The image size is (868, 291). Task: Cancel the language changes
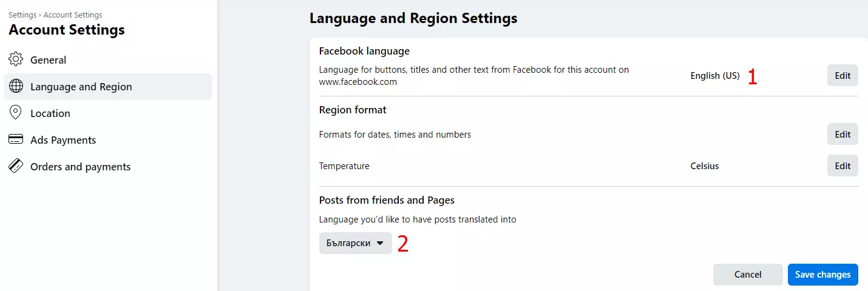click(x=748, y=275)
